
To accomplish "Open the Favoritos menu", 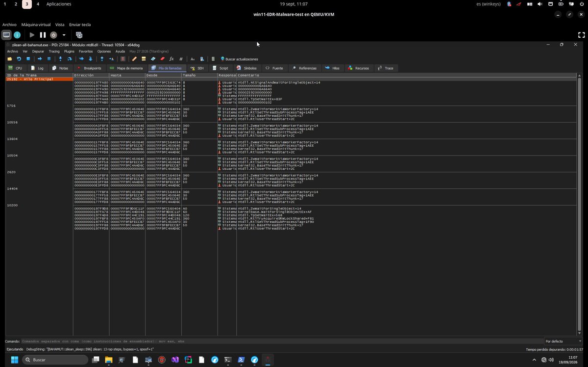I will [86, 51].
